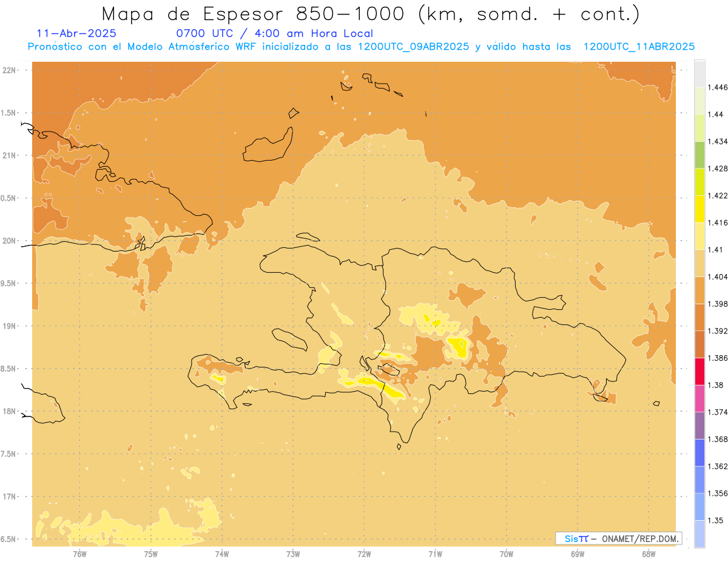The width and height of the screenshot is (728, 562).
Task: Pick the red swatch between 1.38 and 1.386
Action: pyautogui.click(x=699, y=371)
